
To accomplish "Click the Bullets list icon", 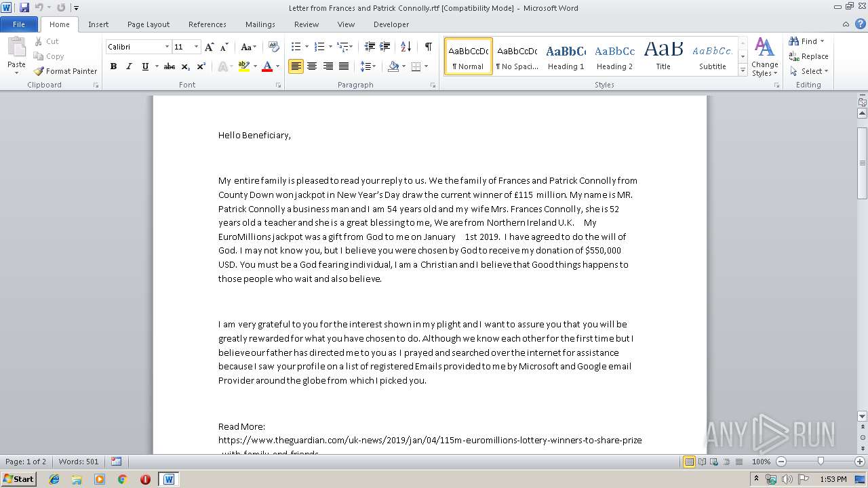I will click(x=296, y=47).
